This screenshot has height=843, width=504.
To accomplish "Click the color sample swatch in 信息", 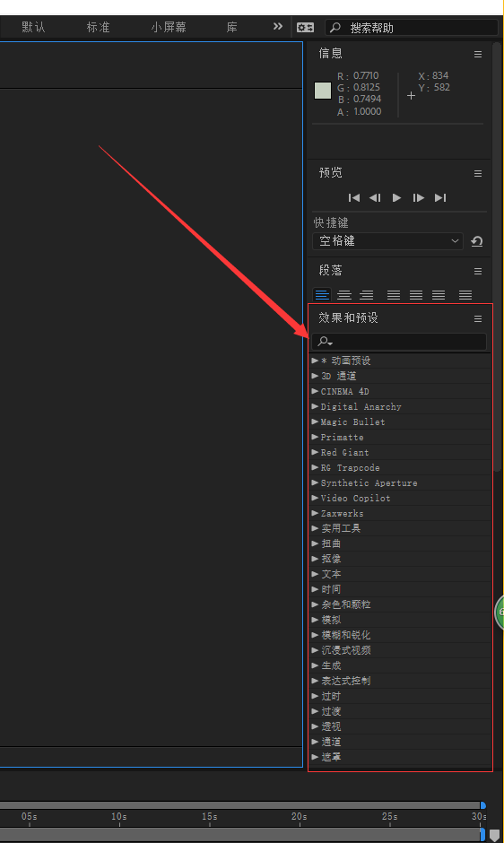I will tap(323, 91).
